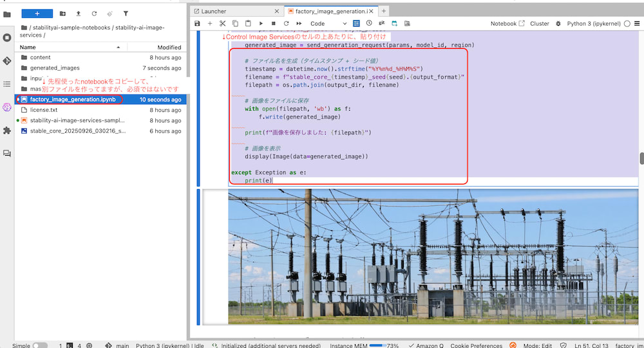Image resolution: width=644 pixels, height=348 pixels.
Task: Restart kernel and run all cells
Action: (299, 24)
